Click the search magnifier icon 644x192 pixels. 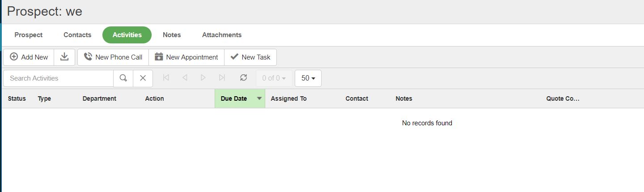point(123,78)
